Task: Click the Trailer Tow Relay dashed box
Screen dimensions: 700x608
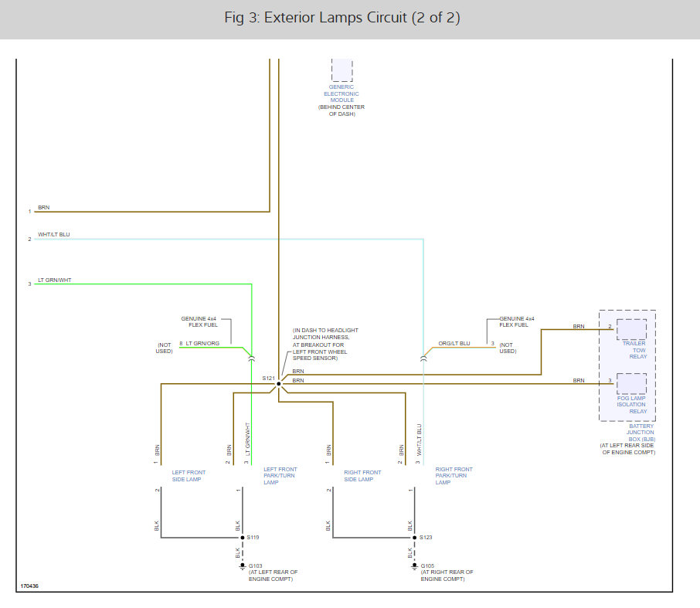Action: [631, 329]
